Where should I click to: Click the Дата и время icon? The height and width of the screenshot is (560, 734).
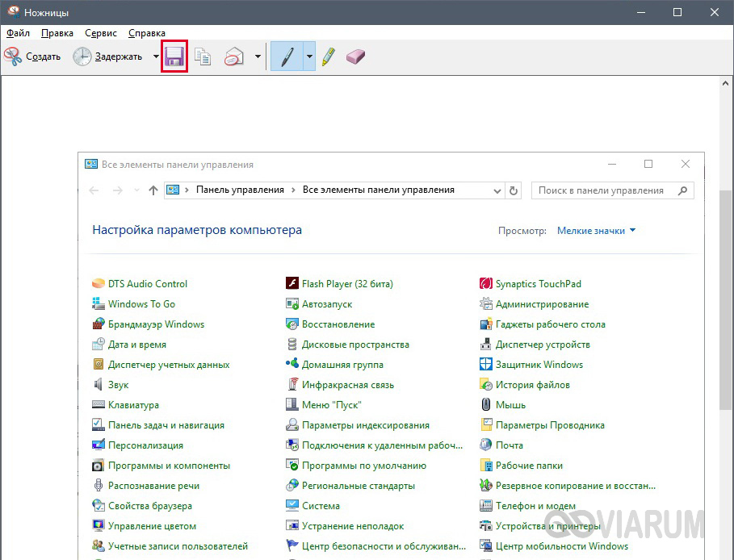99,344
